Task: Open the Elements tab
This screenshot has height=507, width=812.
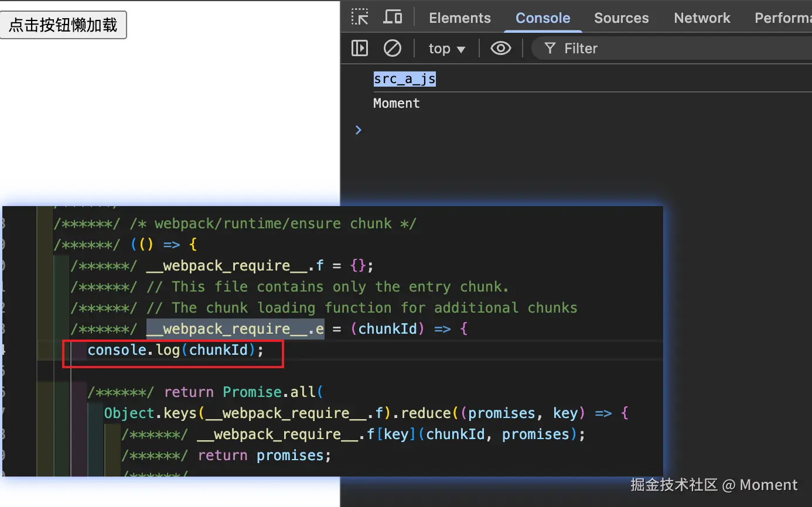Action: pos(460,18)
